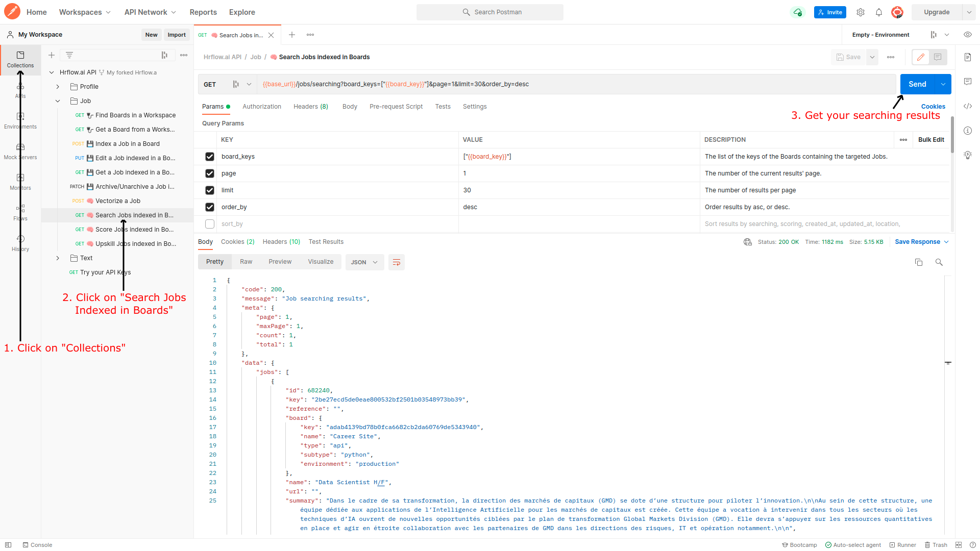Switch response view to Visualize
Viewport: 980px width, 551px height.
coord(321,262)
